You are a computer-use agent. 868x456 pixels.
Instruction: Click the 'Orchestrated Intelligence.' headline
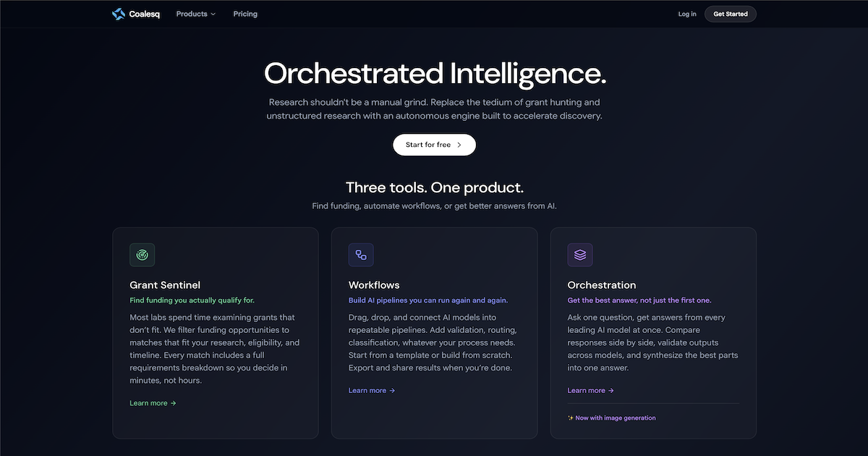[x=435, y=73]
